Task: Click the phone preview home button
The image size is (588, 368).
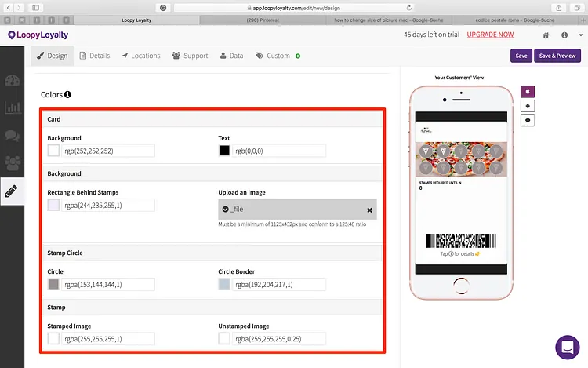Action: (461, 286)
